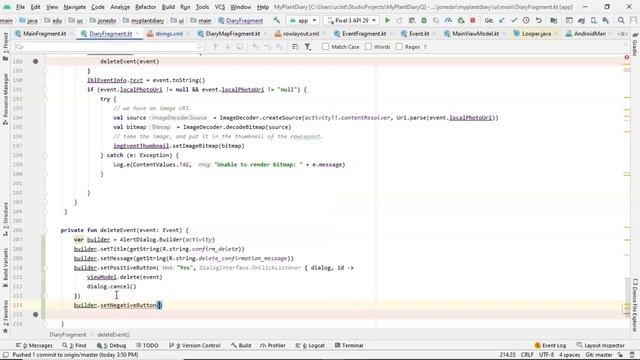Open the Layout Inspector

(x=600, y=345)
